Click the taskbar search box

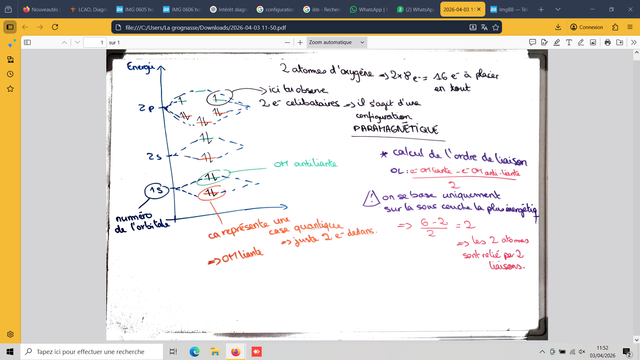(91, 351)
